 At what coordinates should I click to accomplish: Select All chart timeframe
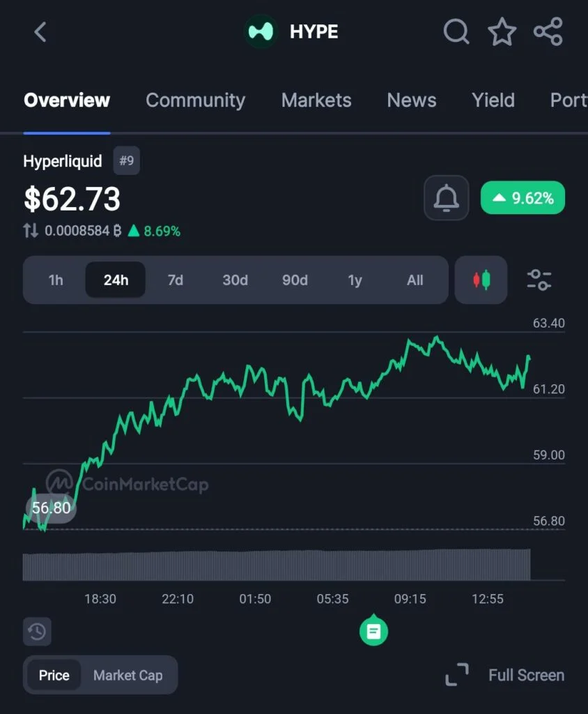tap(415, 280)
